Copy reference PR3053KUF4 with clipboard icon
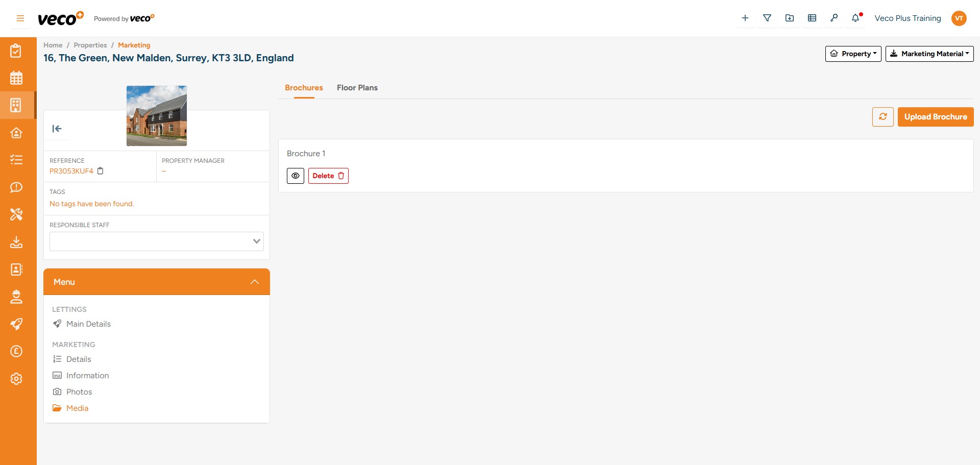The width and height of the screenshot is (980, 465). [x=100, y=171]
